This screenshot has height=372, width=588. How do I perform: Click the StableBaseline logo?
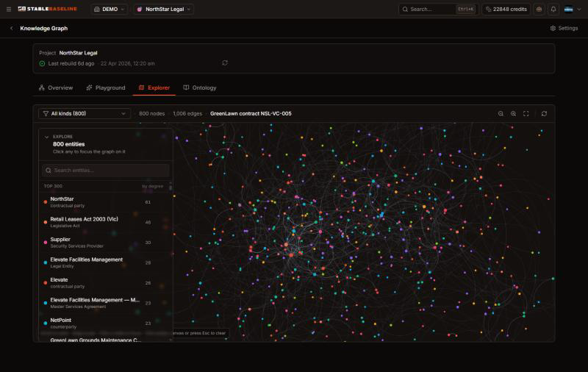click(x=48, y=9)
